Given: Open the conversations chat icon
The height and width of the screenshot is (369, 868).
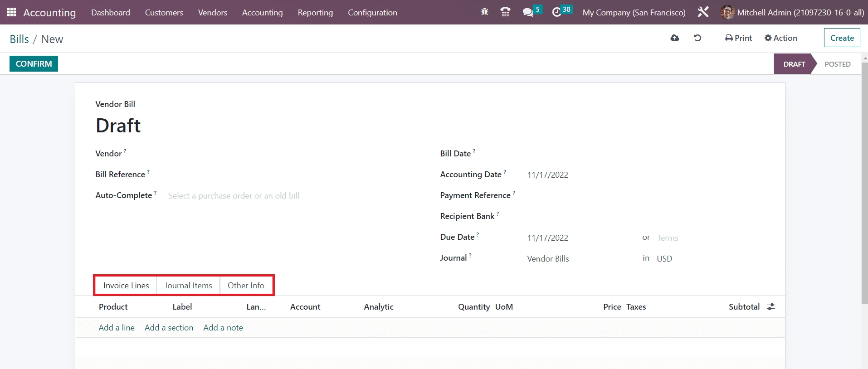Looking at the screenshot, I should (527, 12).
